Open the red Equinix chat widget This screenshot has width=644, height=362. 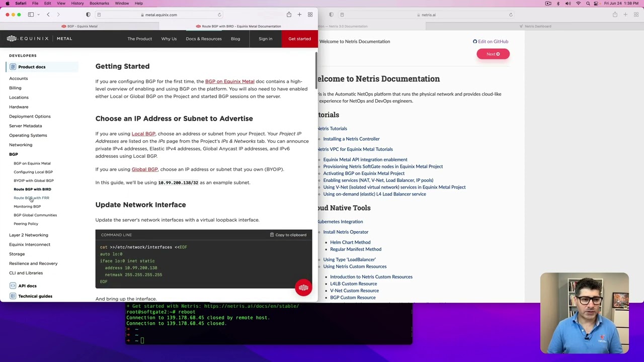[303, 288]
